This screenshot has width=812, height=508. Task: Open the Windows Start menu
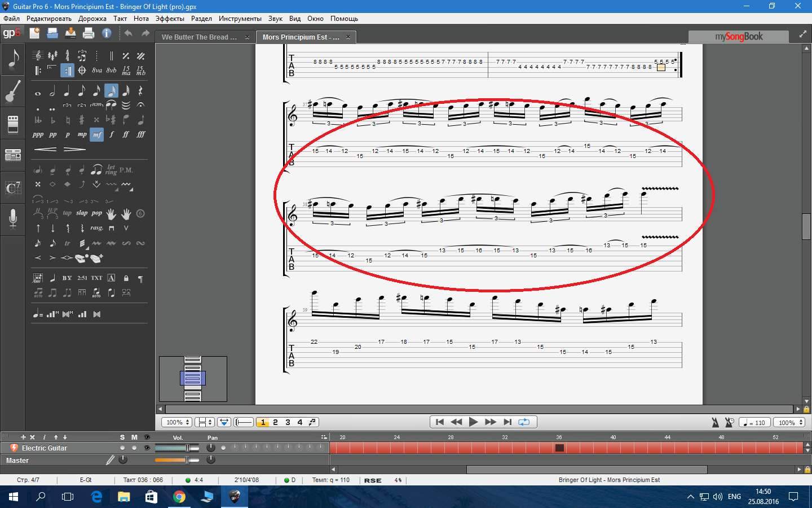tap(13, 497)
